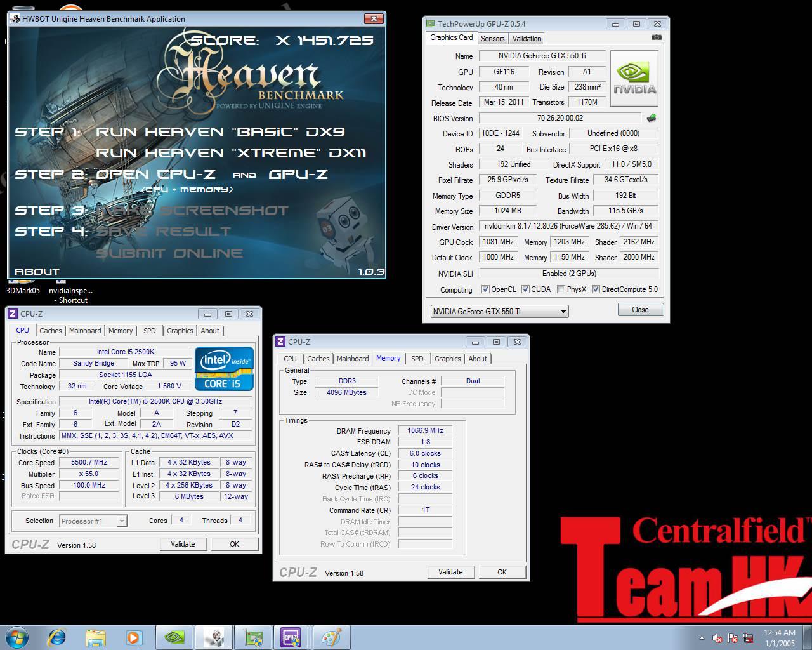
Task: Open Memory tab in left CPU-Z window
Action: coord(121,331)
